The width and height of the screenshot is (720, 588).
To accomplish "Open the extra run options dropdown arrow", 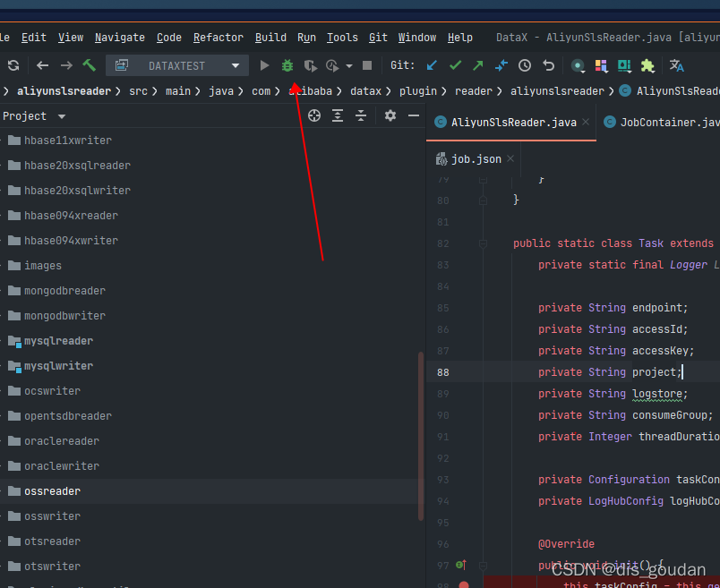I will [349, 66].
